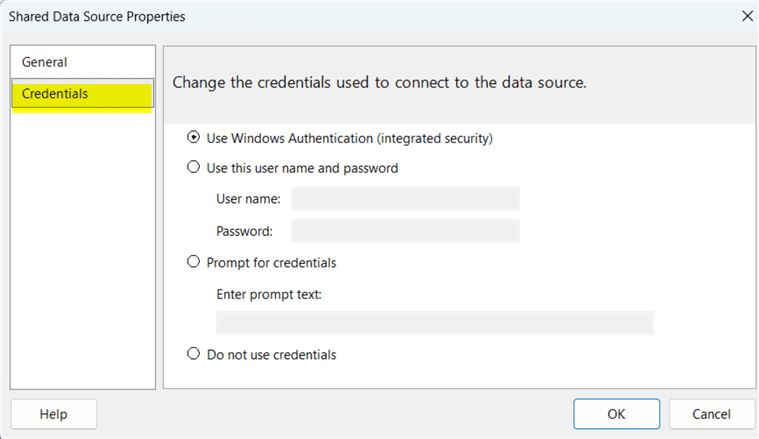
Task: Switch to the General page
Action: pyautogui.click(x=45, y=62)
